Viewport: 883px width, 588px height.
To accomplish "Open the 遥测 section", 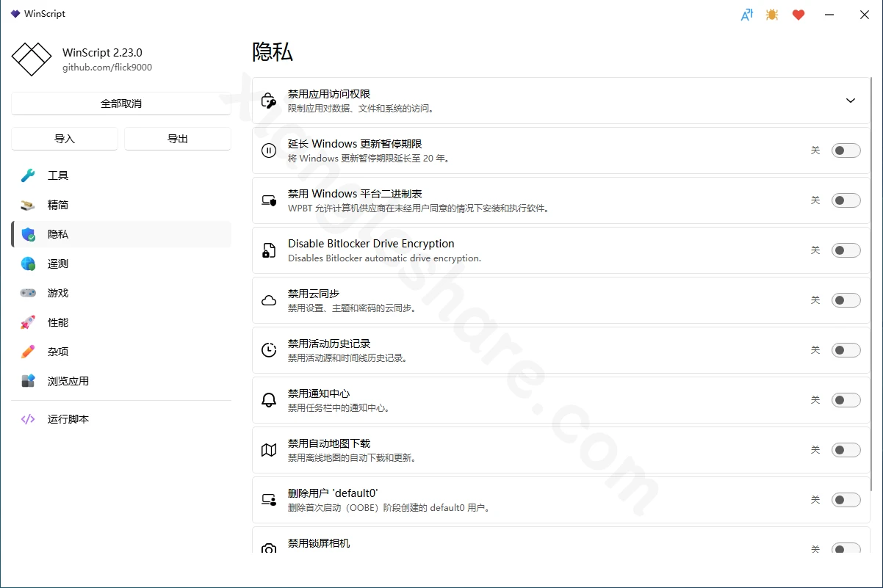I will pyautogui.click(x=121, y=264).
